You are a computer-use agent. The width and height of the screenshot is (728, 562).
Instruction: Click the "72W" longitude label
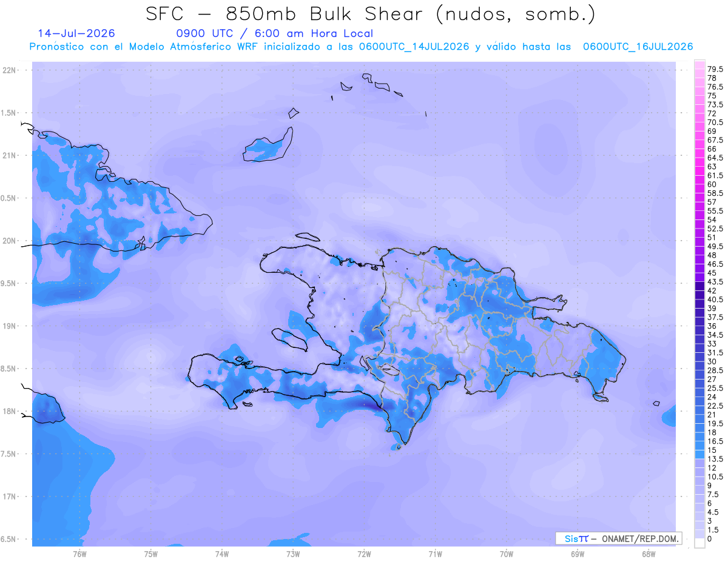pos(364,554)
